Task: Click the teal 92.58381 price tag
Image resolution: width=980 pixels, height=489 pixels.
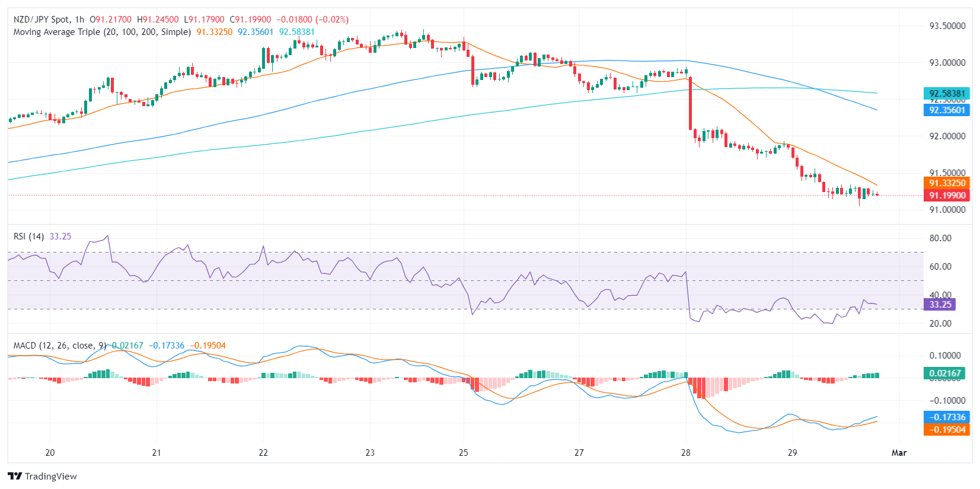Action: point(947,93)
